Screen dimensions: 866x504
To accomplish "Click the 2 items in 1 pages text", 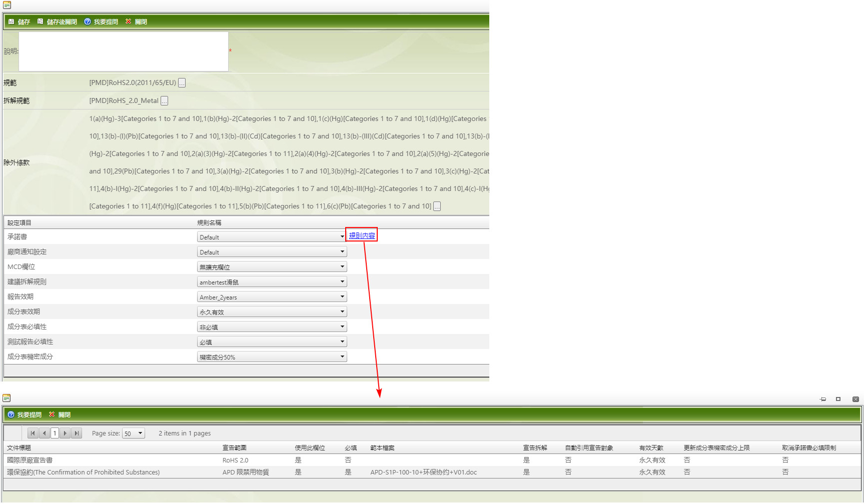I will point(185,433).
